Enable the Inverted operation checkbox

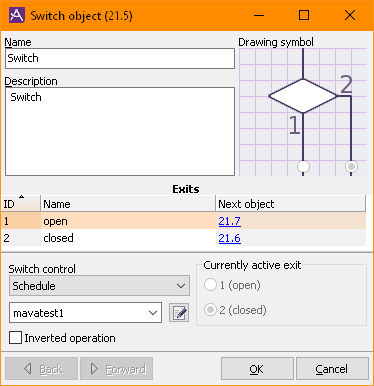pos(16,338)
